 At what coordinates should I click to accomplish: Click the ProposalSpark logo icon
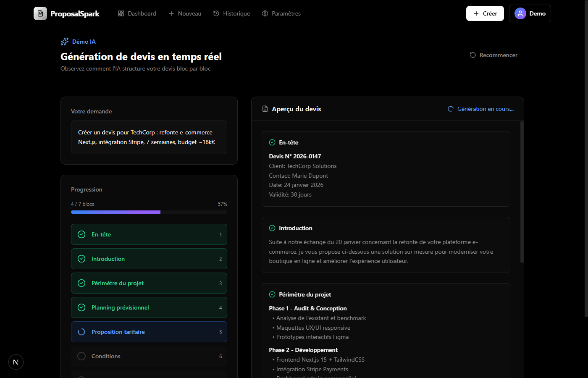[x=40, y=13]
